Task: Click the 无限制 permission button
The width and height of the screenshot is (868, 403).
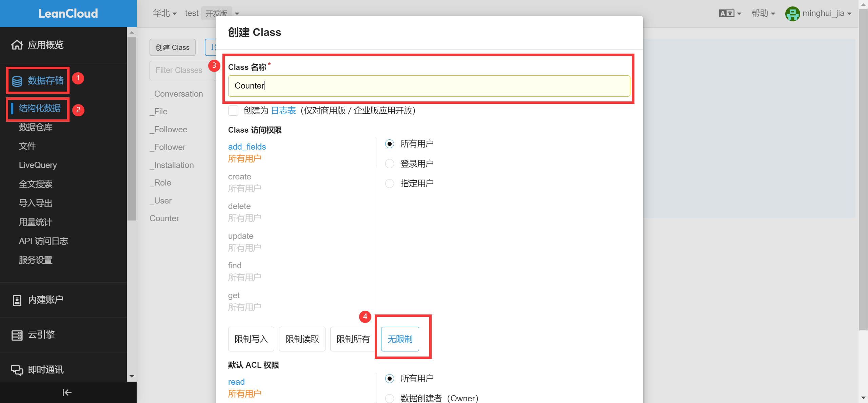Action: [400, 339]
